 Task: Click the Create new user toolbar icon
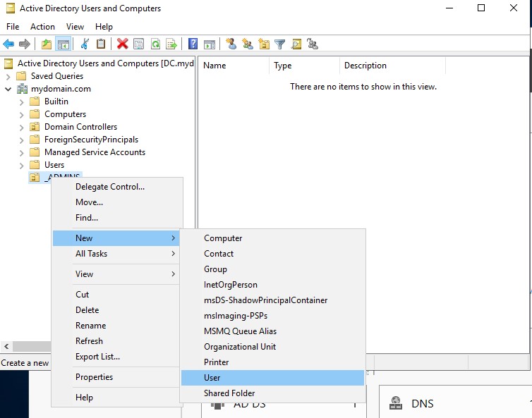(231, 44)
